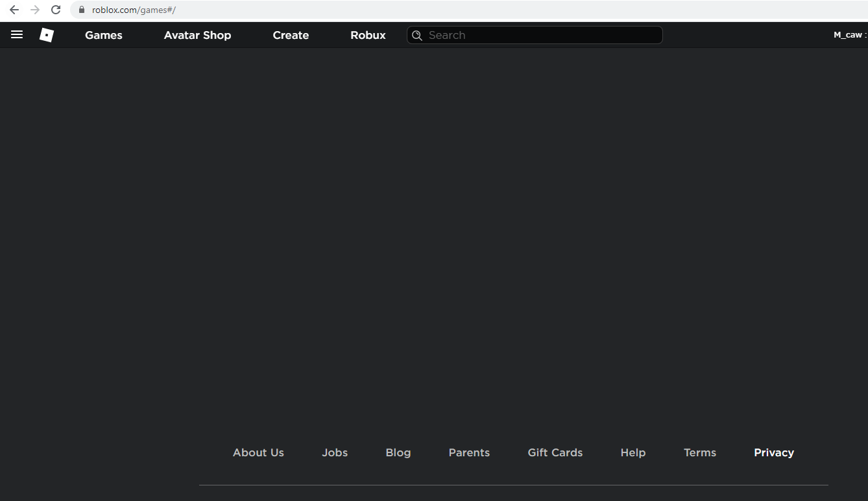Visit the Blog footer link
This screenshot has height=501, width=868.
398,452
